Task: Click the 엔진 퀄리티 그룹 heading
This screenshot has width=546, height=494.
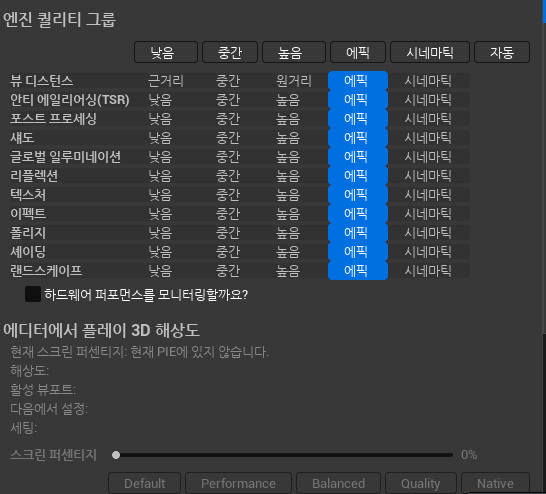Action: click(60, 19)
